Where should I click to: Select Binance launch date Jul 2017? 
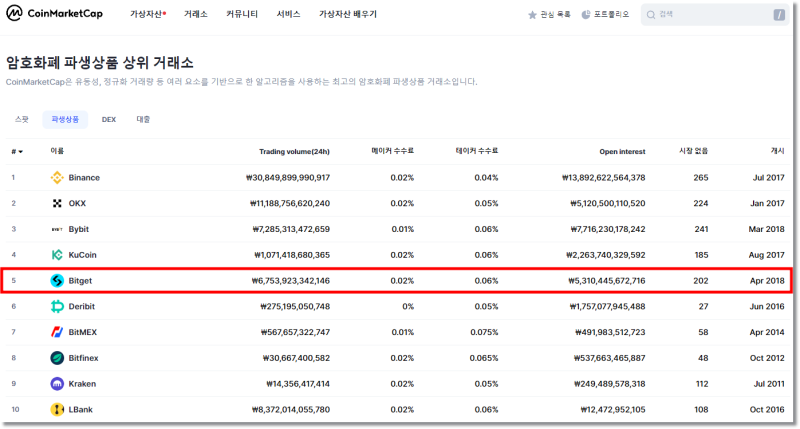pos(768,178)
